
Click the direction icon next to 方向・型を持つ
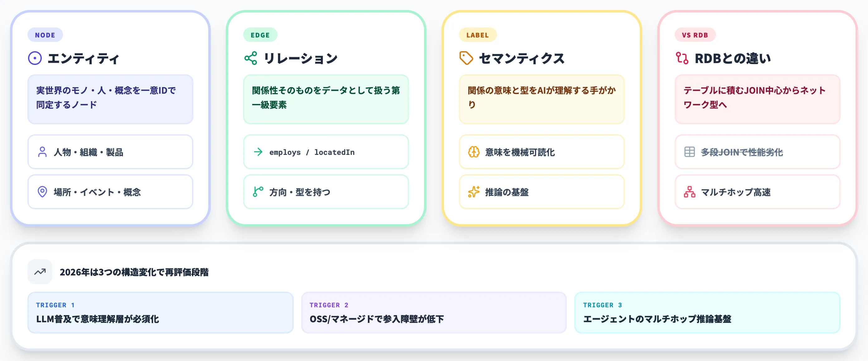coord(258,192)
